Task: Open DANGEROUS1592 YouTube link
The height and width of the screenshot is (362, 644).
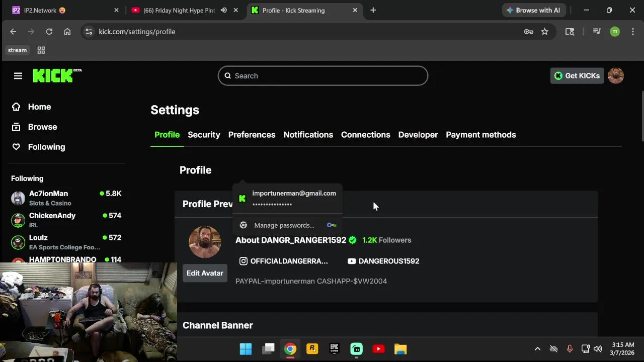Action: pos(383,261)
